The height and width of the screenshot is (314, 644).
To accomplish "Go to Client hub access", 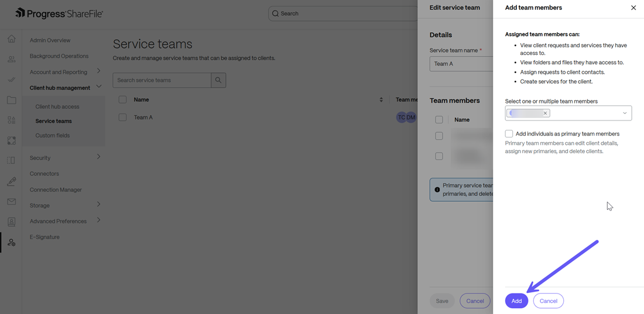I will pos(57,107).
